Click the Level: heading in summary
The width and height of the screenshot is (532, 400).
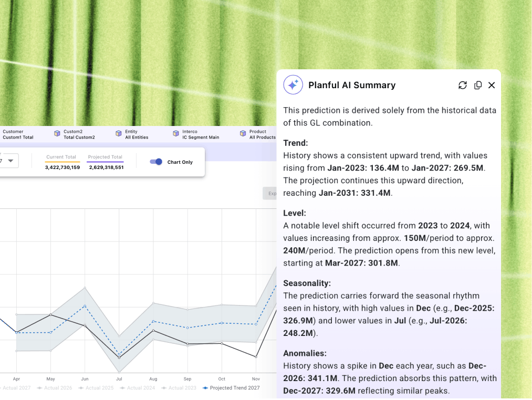[x=295, y=213]
